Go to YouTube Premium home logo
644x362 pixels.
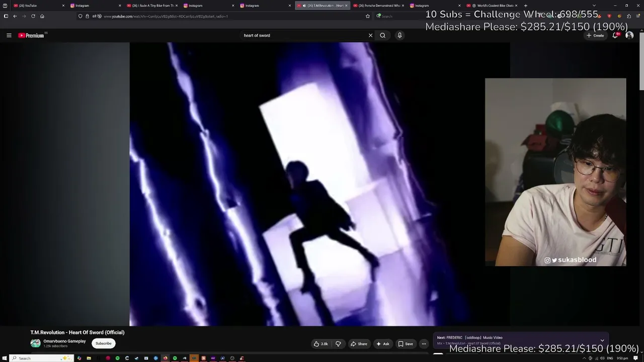[32, 35]
